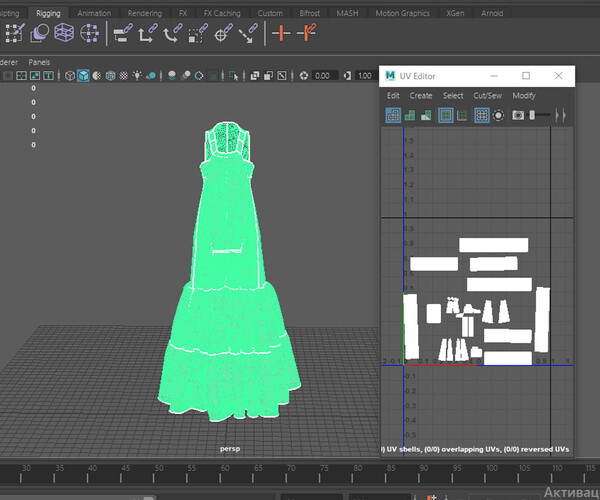The width and height of the screenshot is (600, 500).
Task: Click third green checker UV icon
Action: click(x=426, y=115)
